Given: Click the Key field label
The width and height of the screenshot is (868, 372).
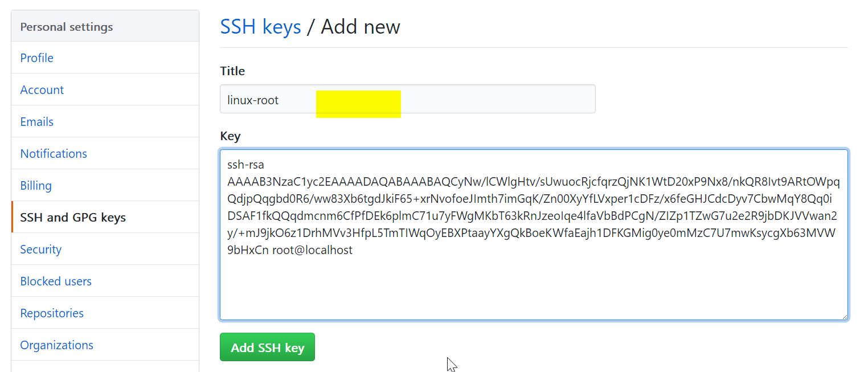Looking at the screenshot, I should click(x=231, y=136).
